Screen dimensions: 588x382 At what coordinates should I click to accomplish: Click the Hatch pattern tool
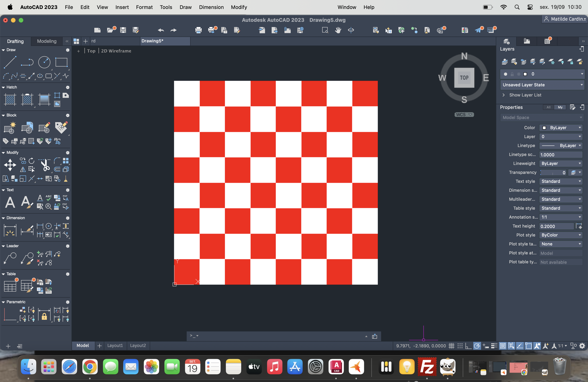10,100
